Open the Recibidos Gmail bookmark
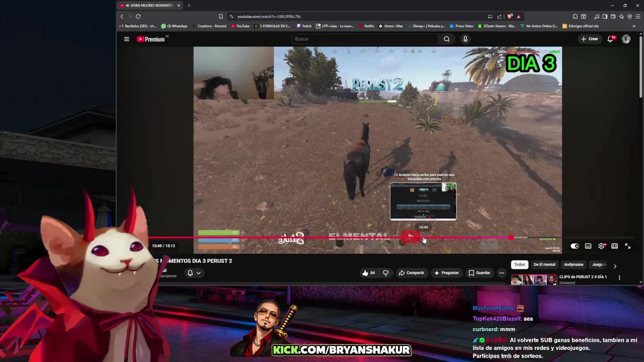The width and height of the screenshot is (644, 362). pyautogui.click(x=138, y=26)
